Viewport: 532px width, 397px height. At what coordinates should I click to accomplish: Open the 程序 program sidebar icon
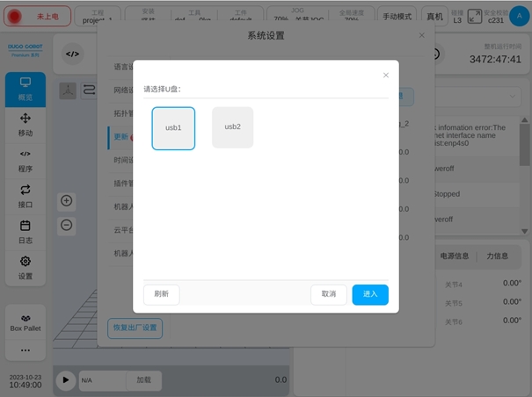pos(26,160)
